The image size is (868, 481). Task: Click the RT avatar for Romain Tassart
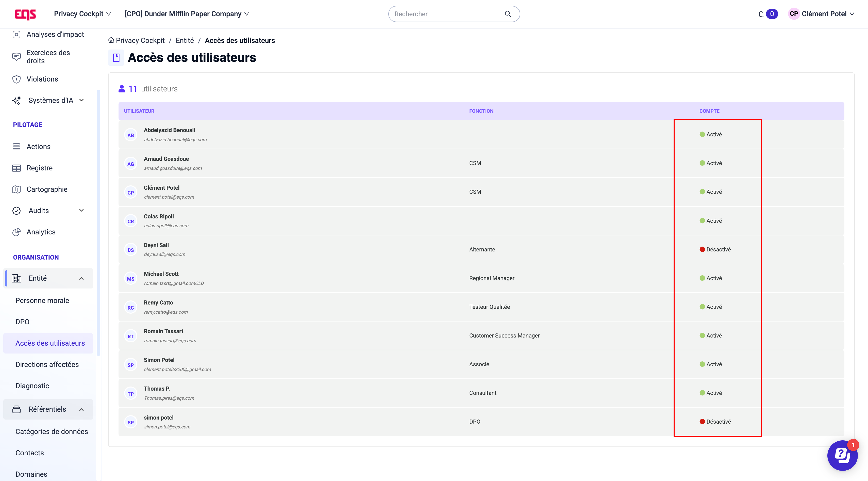point(131,336)
